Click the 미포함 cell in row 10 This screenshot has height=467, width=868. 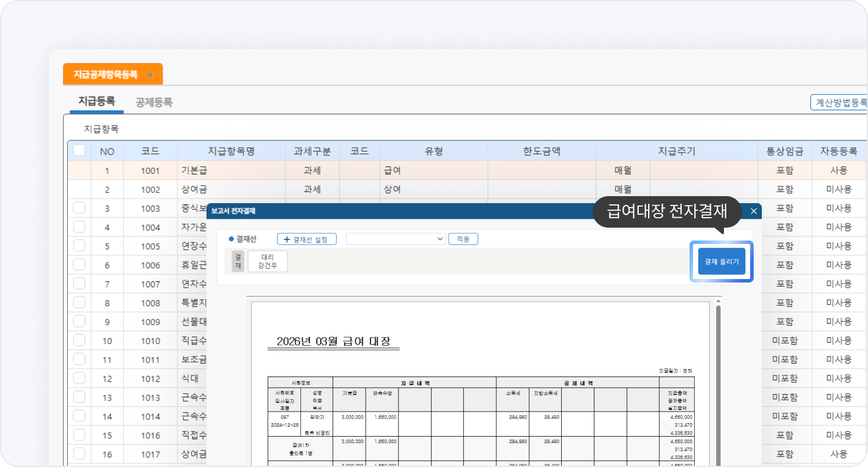pos(785,341)
